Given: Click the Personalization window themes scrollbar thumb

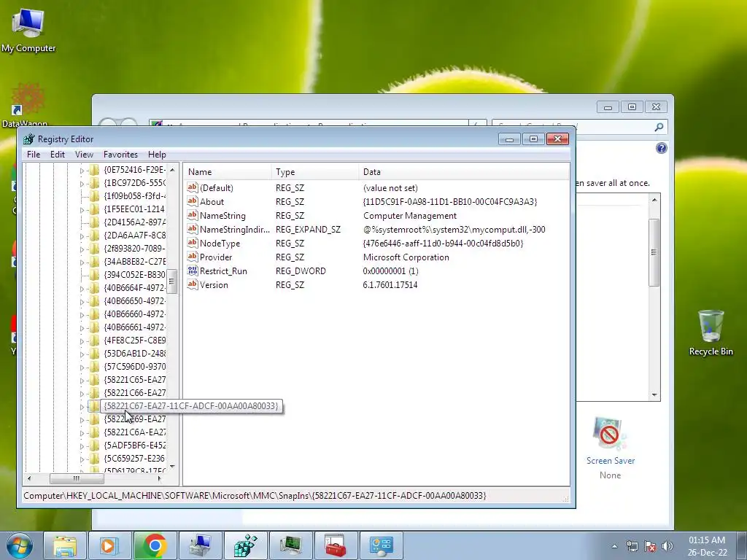Looking at the screenshot, I should click(x=654, y=252).
